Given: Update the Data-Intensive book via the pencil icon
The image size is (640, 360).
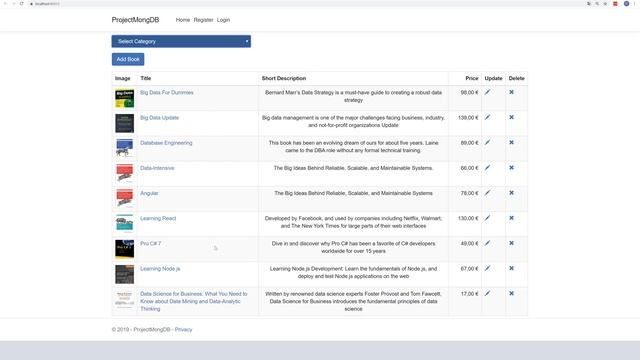Looking at the screenshot, I should pyautogui.click(x=487, y=168).
